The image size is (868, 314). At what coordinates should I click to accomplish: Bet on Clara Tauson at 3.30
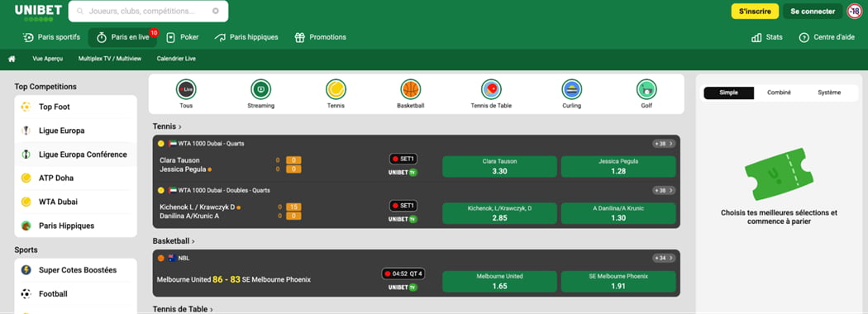pos(499,167)
